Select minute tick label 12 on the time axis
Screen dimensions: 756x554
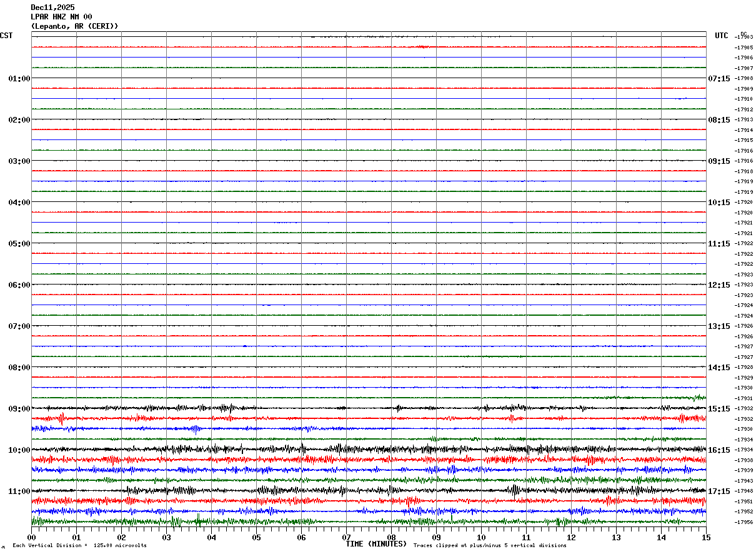(x=572, y=537)
